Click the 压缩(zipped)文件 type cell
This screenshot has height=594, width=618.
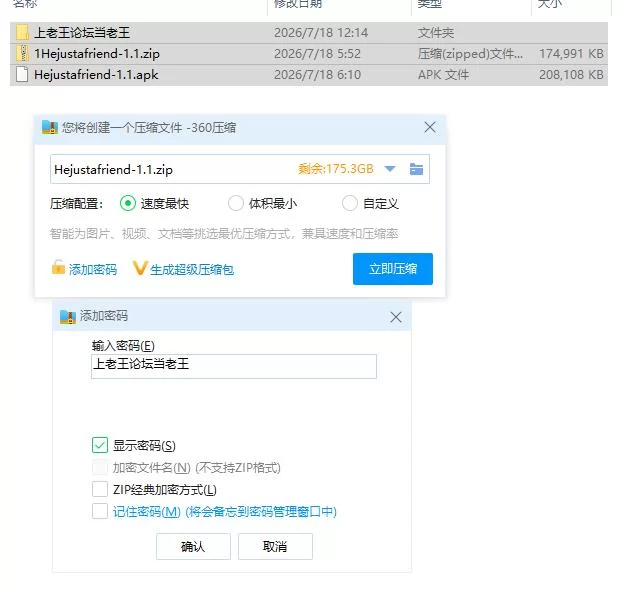click(x=470, y=54)
